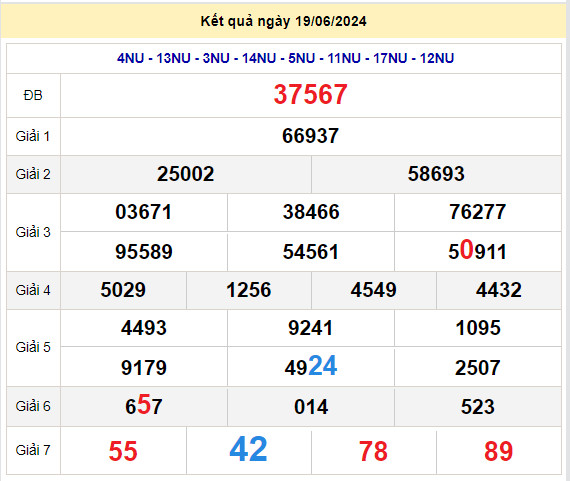
Task: Select the Giải 6 number 014
Action: (311, 407)
